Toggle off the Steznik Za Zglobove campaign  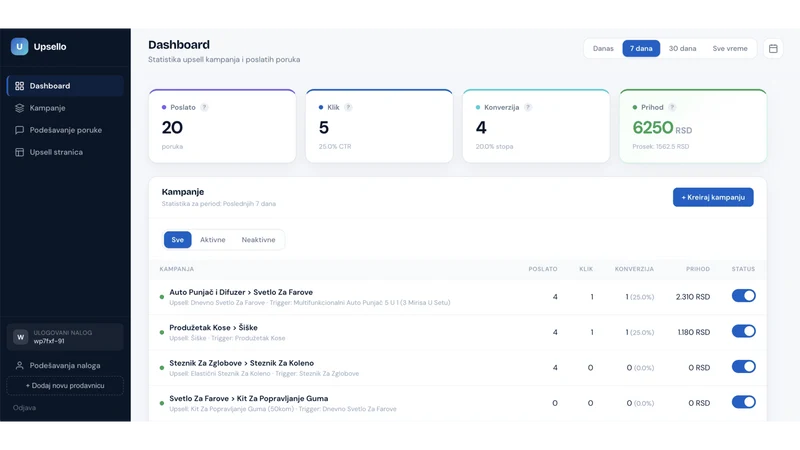tap(743, 366)
